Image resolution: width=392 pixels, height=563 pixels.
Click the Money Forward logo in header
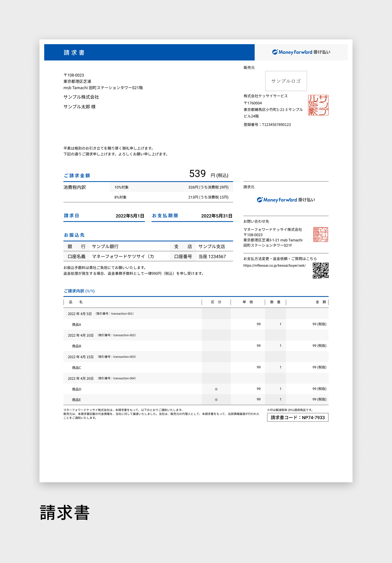[301, 52]
